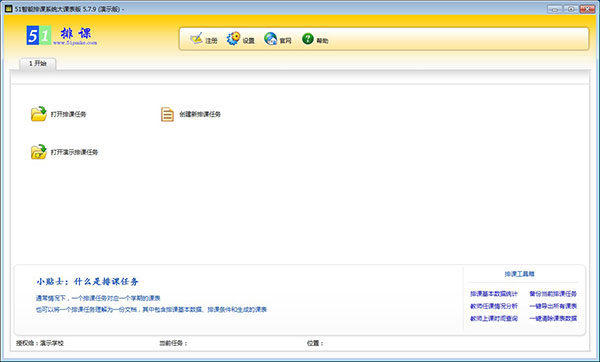Create a new task via 创建新排课任务
Screen dimensions: 600x362
coord(191,114)
